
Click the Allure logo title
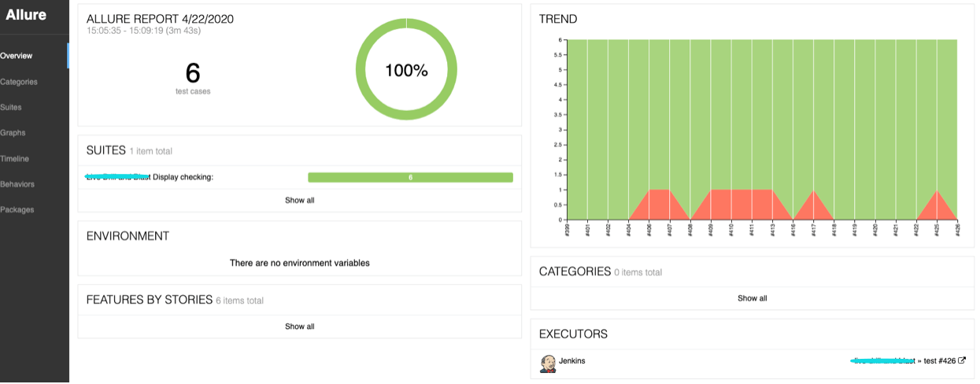click(26, 15)
